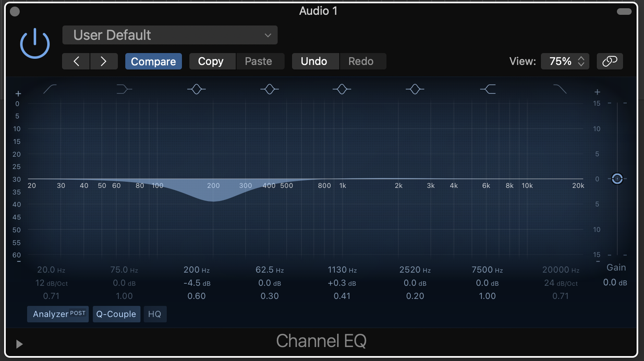Click the link (sidechain) icon button

point(609,61)
